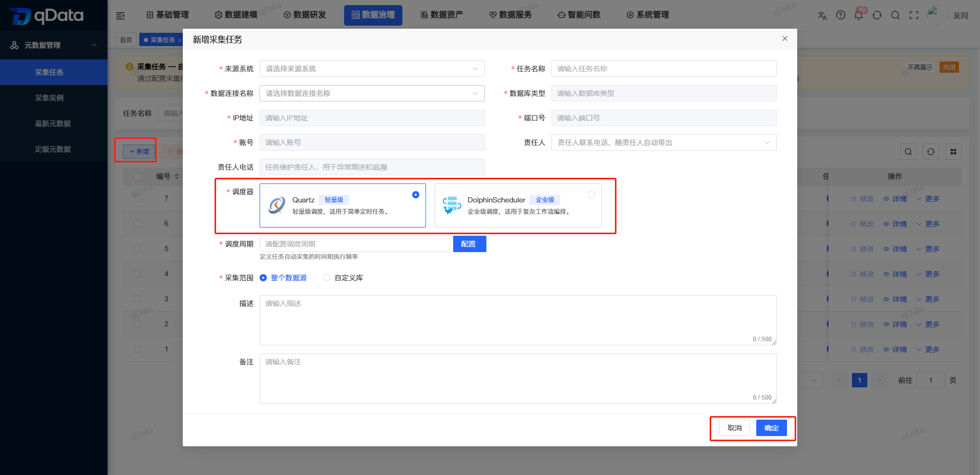Click 详情 in row 4

[x=895, y=274]
